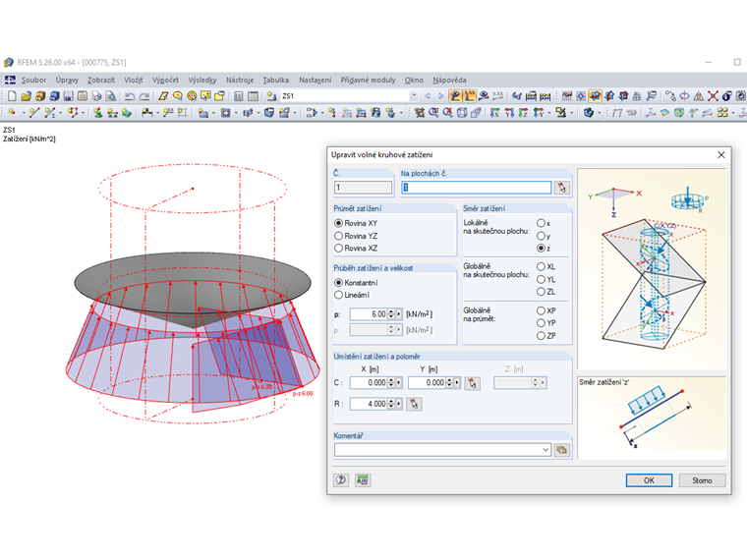The image size is (747, 560).
Task: Cancel the dialog with Storno
Action: 702,480
